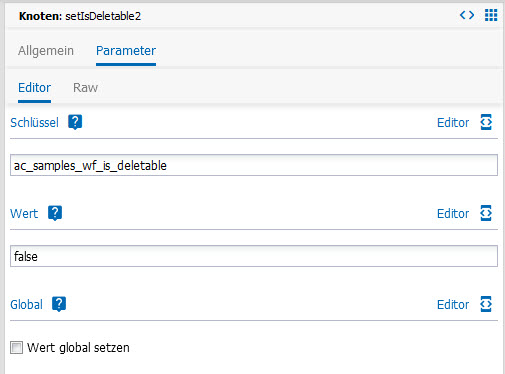Click the editor toggle icon beside Global

coord(486,304)
